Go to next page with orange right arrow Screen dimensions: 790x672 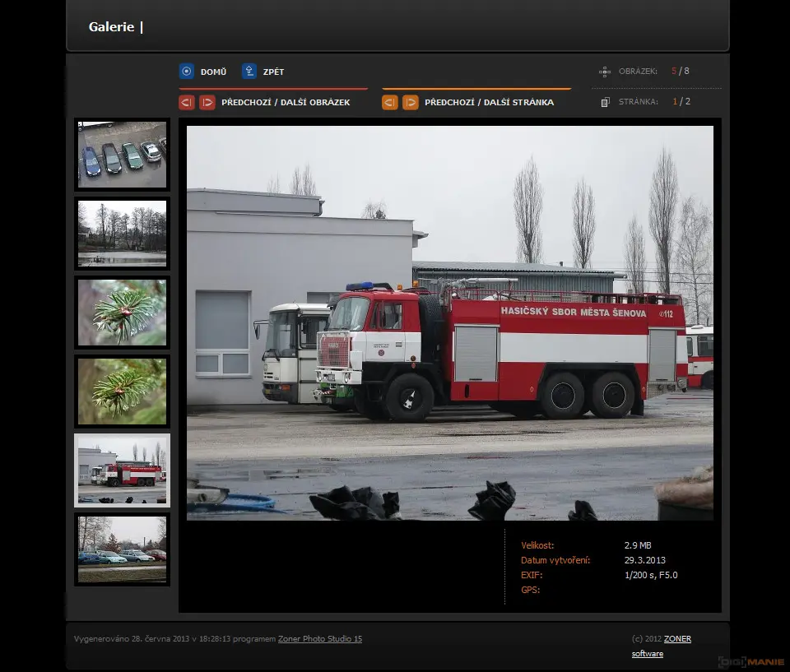tap(411, 103)
